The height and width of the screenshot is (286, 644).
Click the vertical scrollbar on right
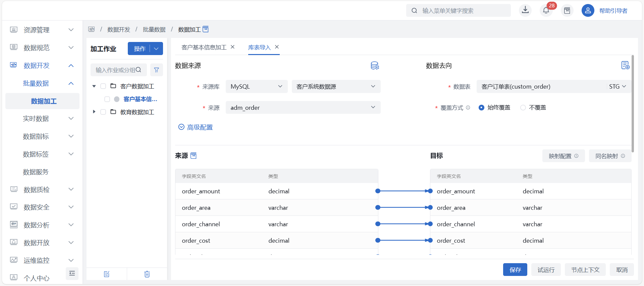pos(633,103)
